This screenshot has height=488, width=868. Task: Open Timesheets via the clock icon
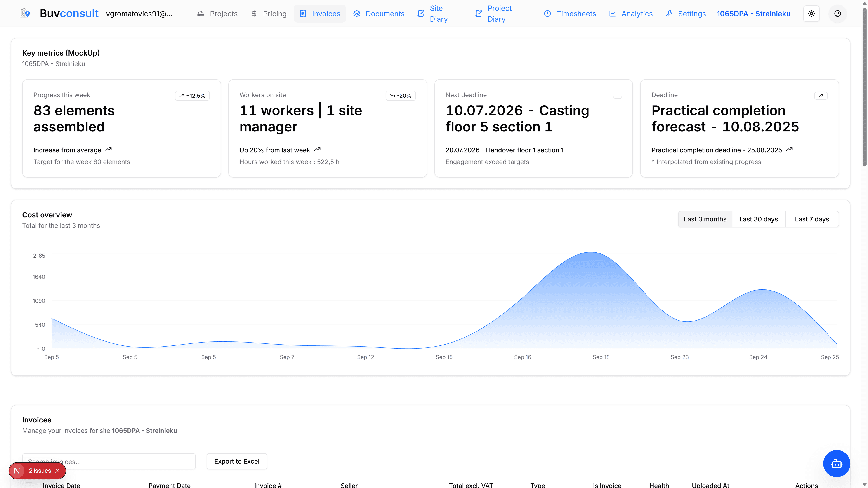click(x=547, y=14)
